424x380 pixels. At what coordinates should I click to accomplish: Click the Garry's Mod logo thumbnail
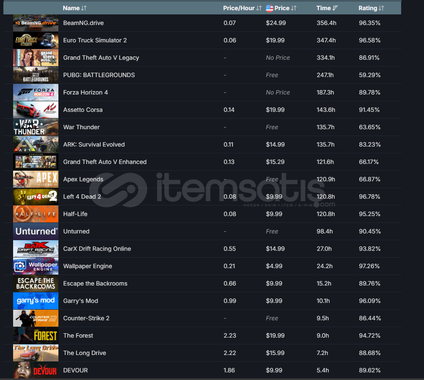click(x=36, y=301)
